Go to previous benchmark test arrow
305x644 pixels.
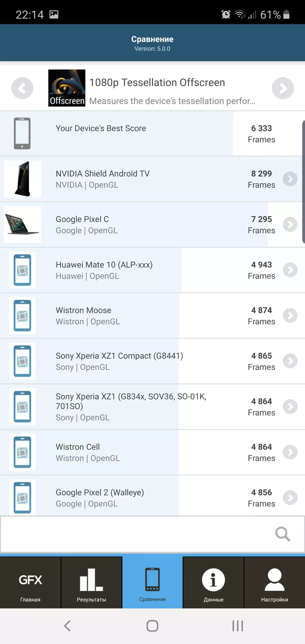(x=22, y=88)
